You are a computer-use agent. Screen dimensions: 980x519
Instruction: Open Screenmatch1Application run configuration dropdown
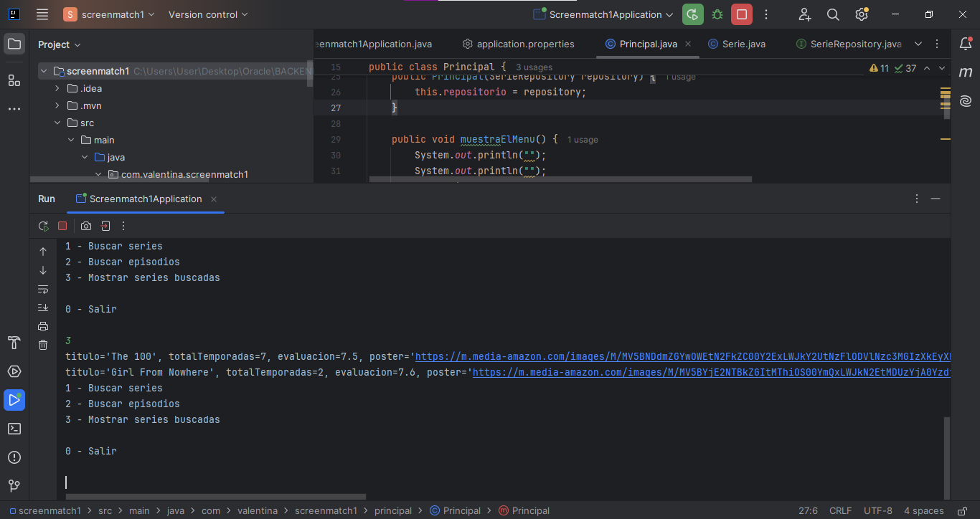(603, 14)
